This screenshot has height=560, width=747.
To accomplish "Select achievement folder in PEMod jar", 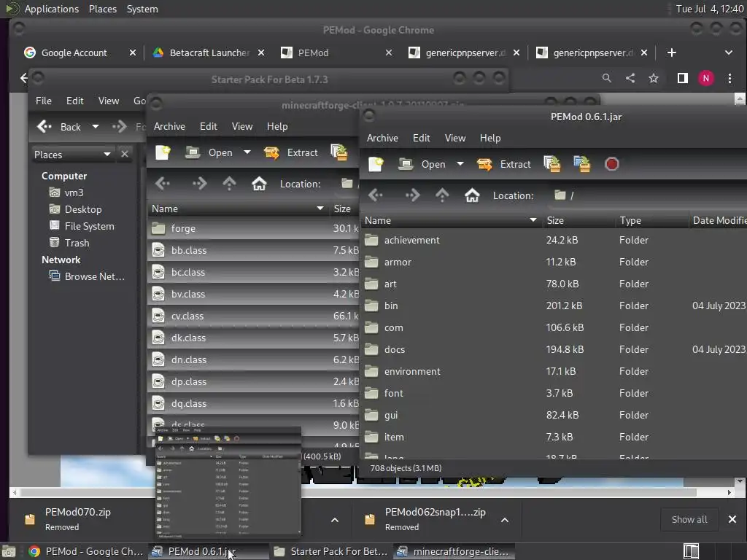I will (x=553, y=240).
